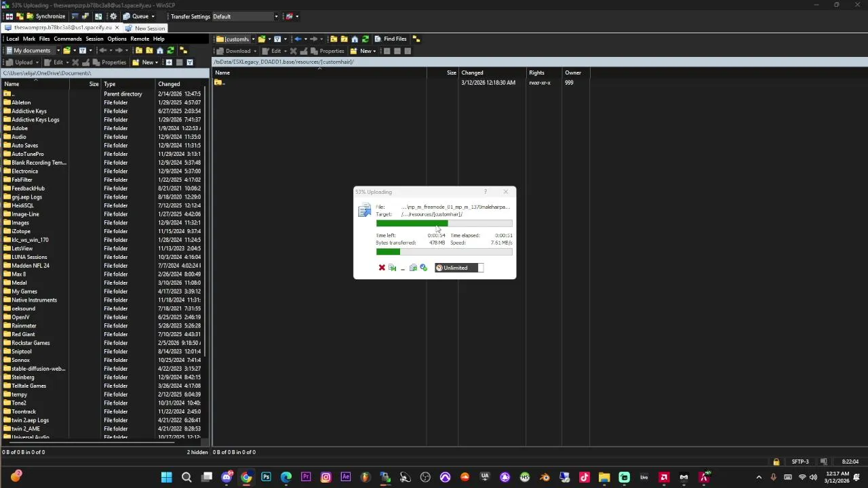Screen dimensions: 868x488
Task: Open the Options menu
Action: [x=117, y=39]
